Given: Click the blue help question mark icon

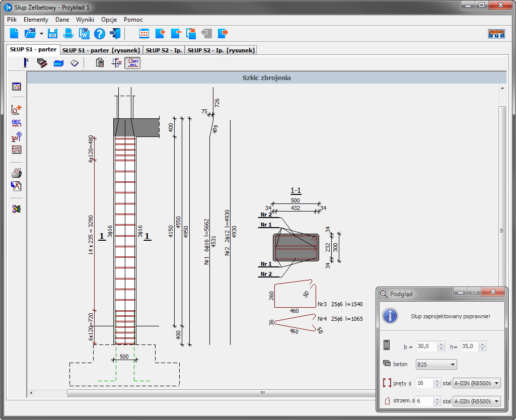Looking at the screenshot, I should coord(99,34).
